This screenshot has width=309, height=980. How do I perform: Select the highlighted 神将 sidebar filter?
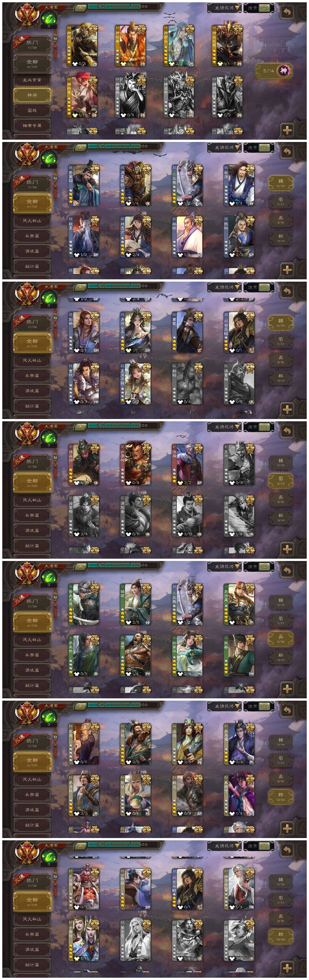[x=32, y=95]
